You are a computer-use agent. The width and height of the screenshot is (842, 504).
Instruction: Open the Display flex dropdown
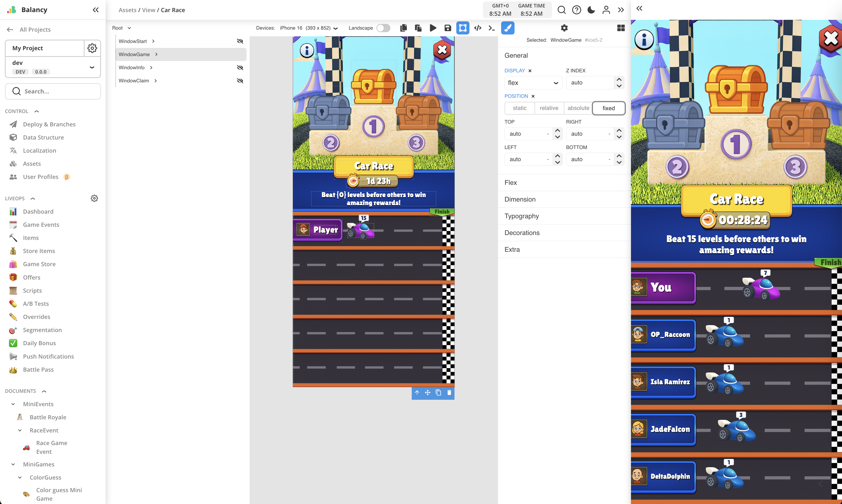click(533, 83)
